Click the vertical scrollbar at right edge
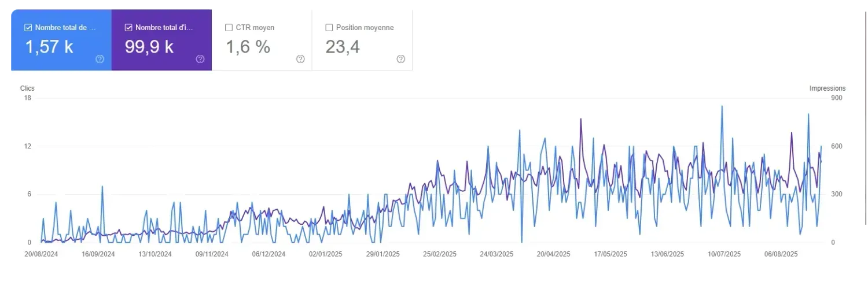Viewport: 868px width, 282px height. point(864,116)
